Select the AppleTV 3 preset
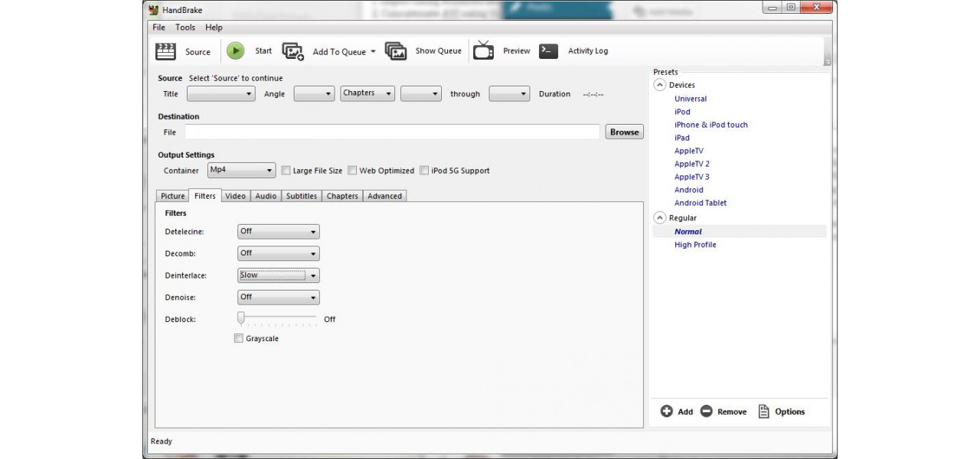The width and height of the screenshot is (980, 459). tap(692, 177)
